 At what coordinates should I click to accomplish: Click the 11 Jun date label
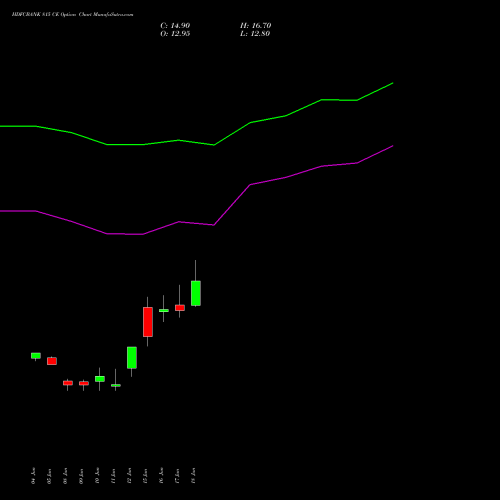(113, 476)
